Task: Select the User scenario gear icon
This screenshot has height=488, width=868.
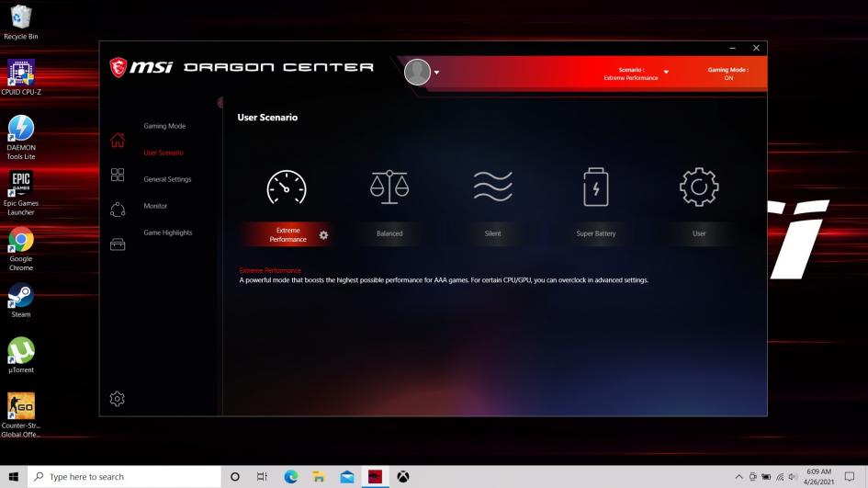Action: (x=699, y=187)
